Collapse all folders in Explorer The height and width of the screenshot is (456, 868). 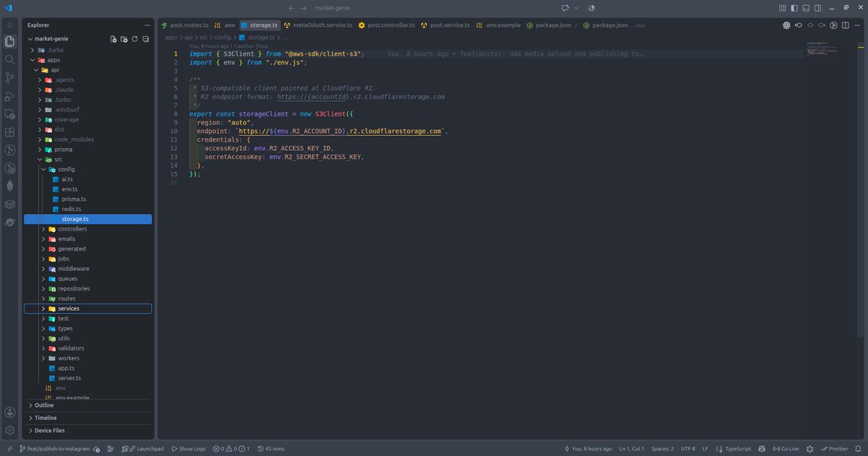[x=145, y=39]
